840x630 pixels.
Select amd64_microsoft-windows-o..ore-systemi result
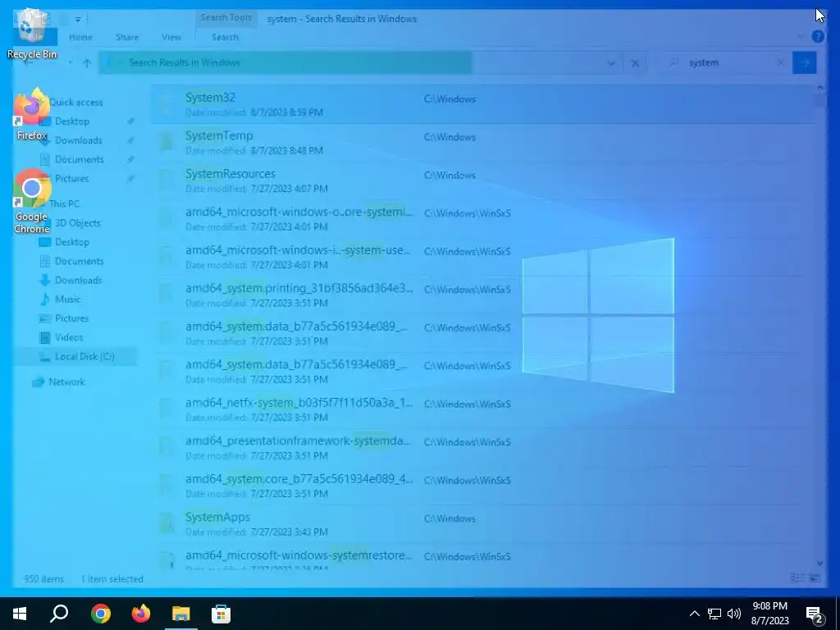(x=482, y=219)
